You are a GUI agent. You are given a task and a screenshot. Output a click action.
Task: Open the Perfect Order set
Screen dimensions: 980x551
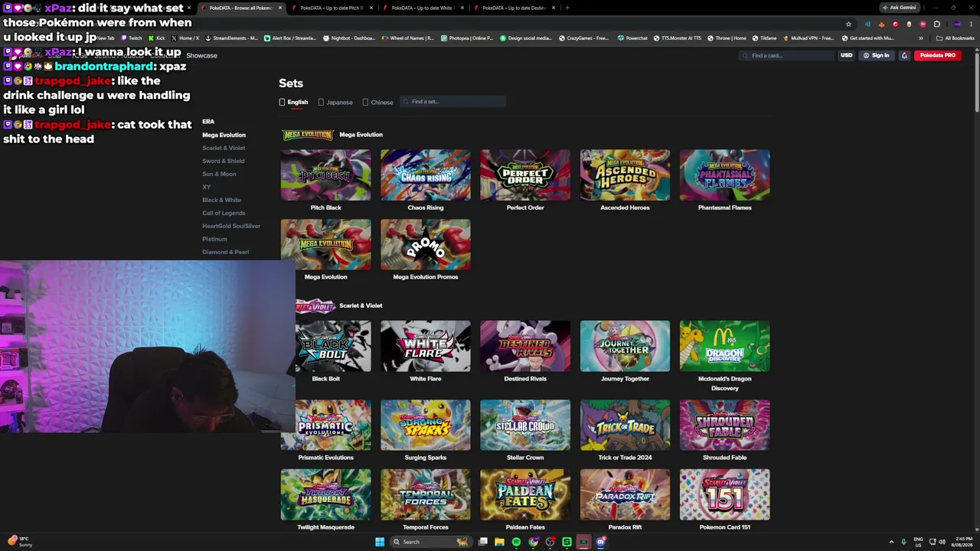525,175
